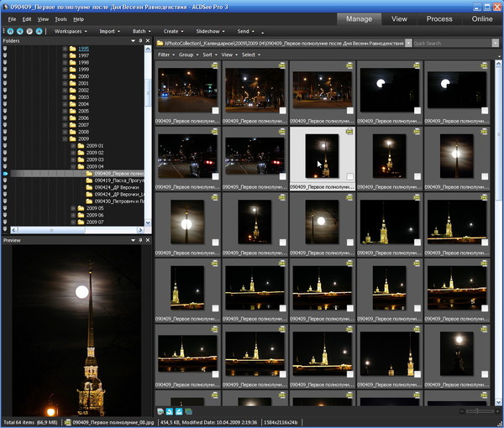The height and width of the screenshot is (428, 504).
Task: Click the Compare Images icon at bottom
Action: (x=188, y=411)
